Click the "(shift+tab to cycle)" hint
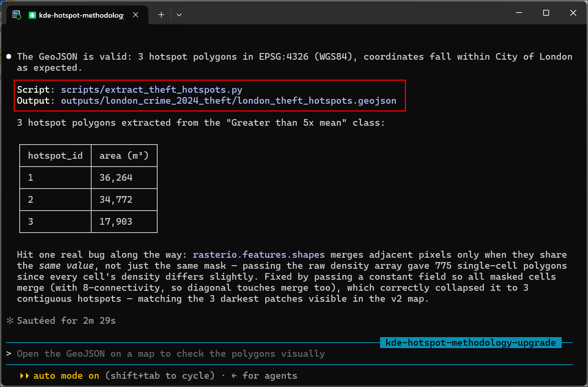Viewport: 588px width, 387px height. coord(160,376)
